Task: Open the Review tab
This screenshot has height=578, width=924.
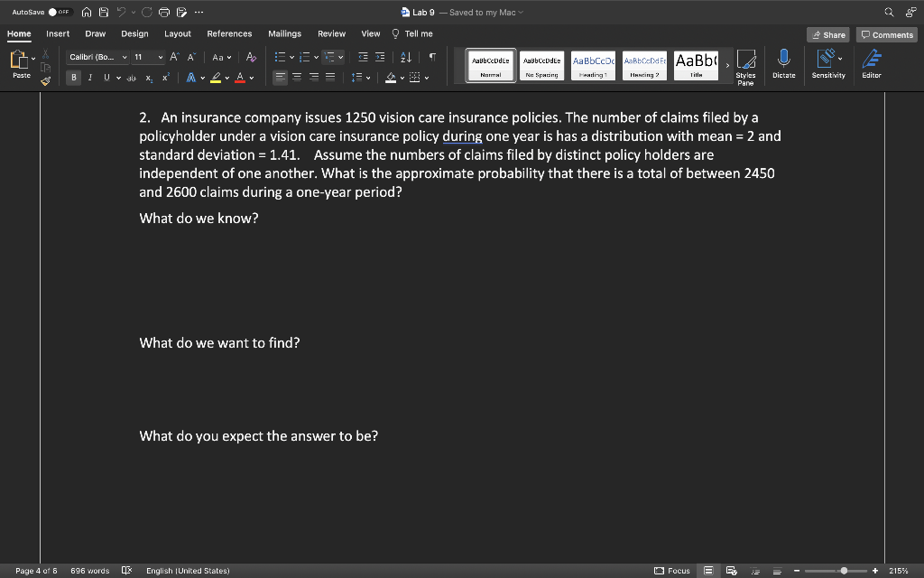Action: (x=332, y=33)
